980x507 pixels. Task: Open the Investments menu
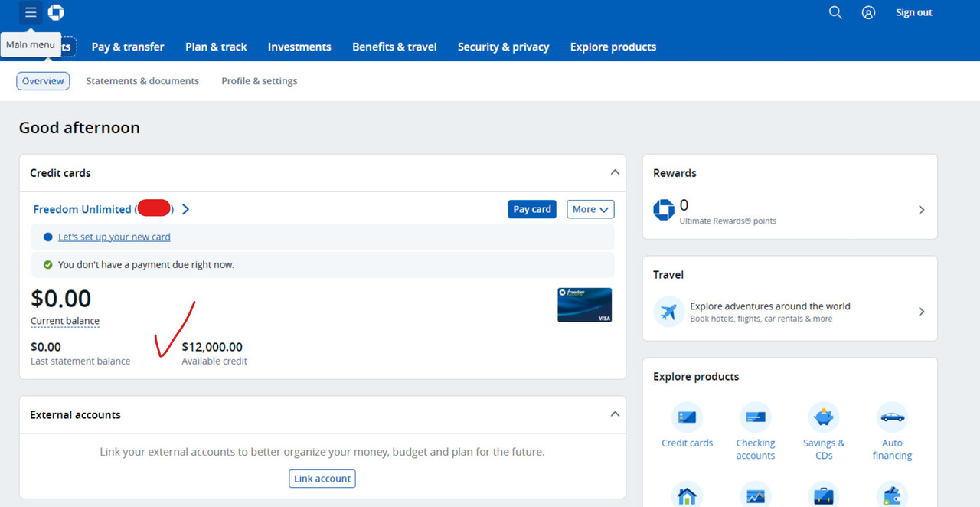tap(299, 47)
